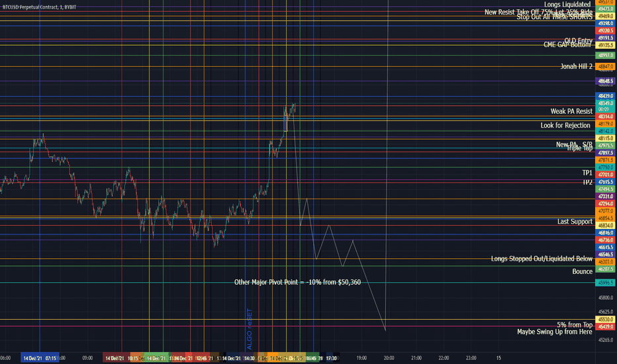Click the 48142.0 teal price label
This screenshot has height=364, width=617.
tap(605, 131)
